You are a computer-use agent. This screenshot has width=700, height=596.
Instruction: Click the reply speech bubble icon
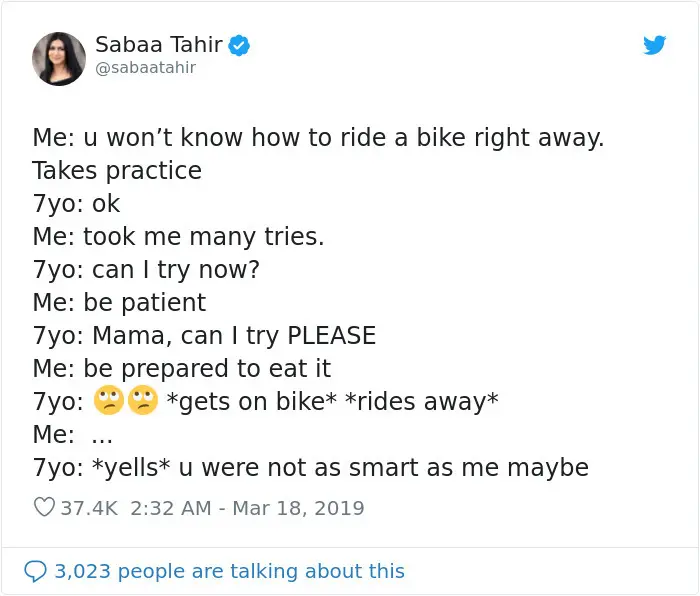pos(35,571)
